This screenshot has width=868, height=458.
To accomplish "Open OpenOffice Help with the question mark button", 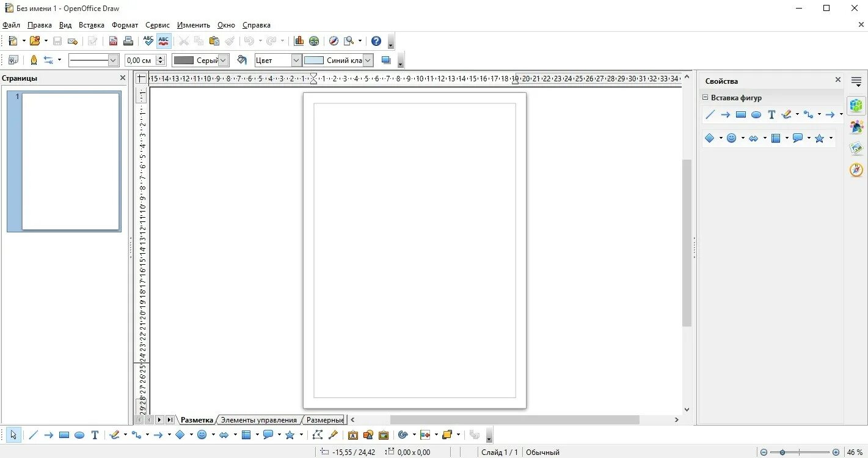I will pos(376,40).
